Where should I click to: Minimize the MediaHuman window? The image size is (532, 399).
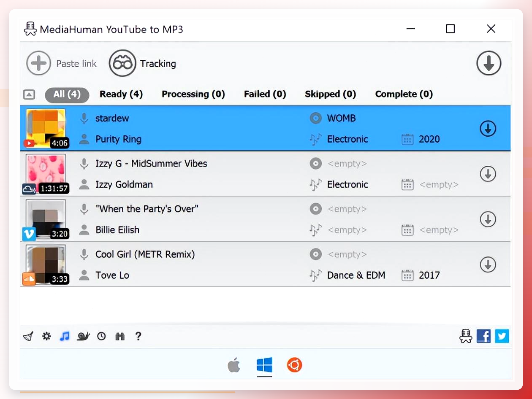tap(410, 29)
